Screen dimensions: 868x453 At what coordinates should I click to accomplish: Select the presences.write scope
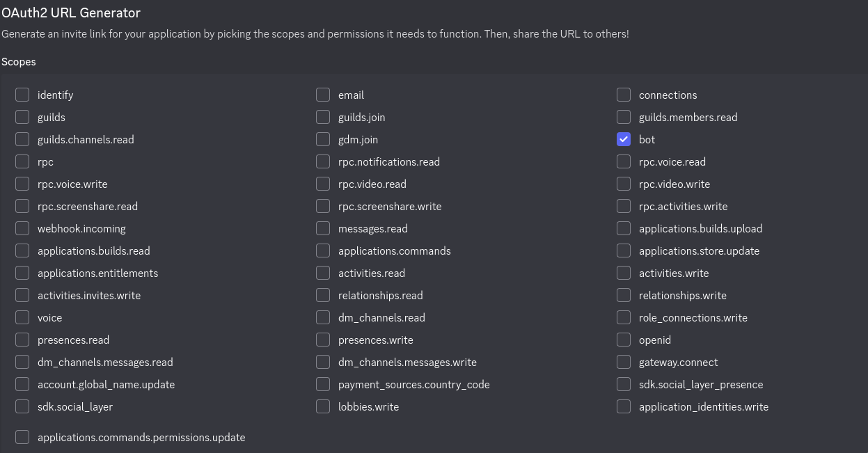tap(322, 340)
